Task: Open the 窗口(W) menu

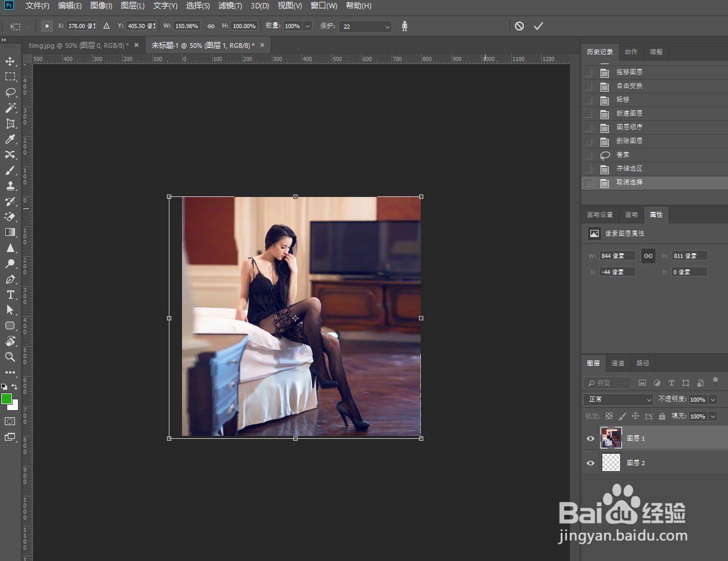Action: [324, 6]
